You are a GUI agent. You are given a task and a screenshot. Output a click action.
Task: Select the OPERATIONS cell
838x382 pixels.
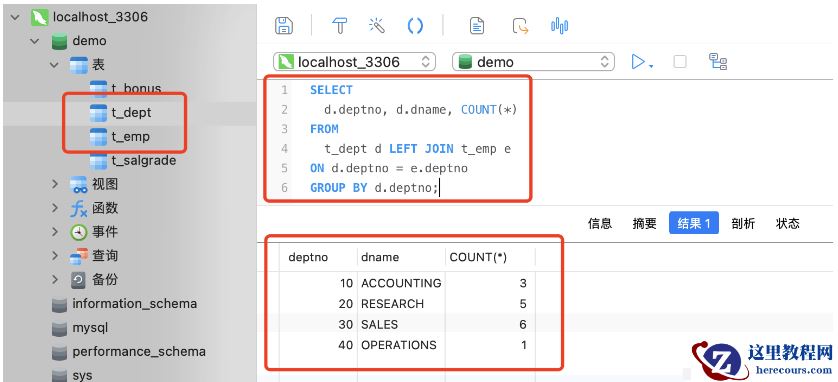[401, 345]
